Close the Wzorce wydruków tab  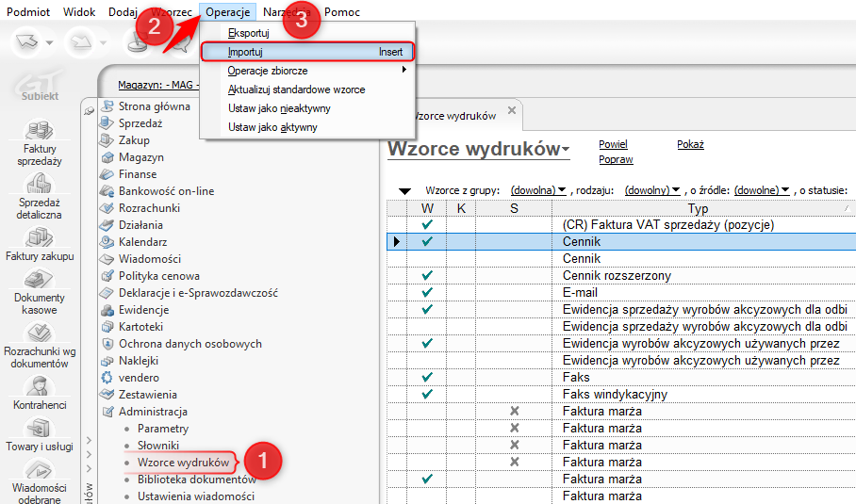512,110
